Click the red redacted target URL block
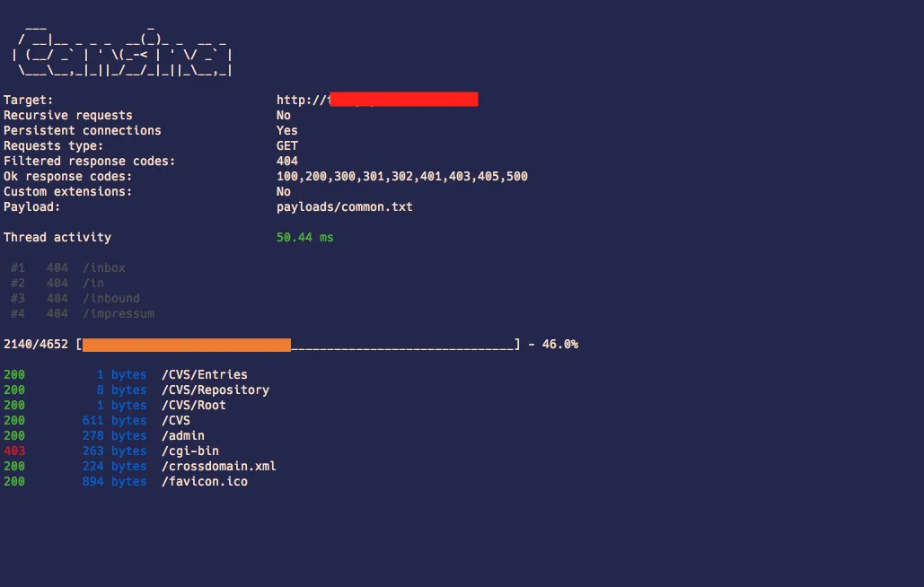924x587 pixels. pyautogui.click(x=404, y=100)
